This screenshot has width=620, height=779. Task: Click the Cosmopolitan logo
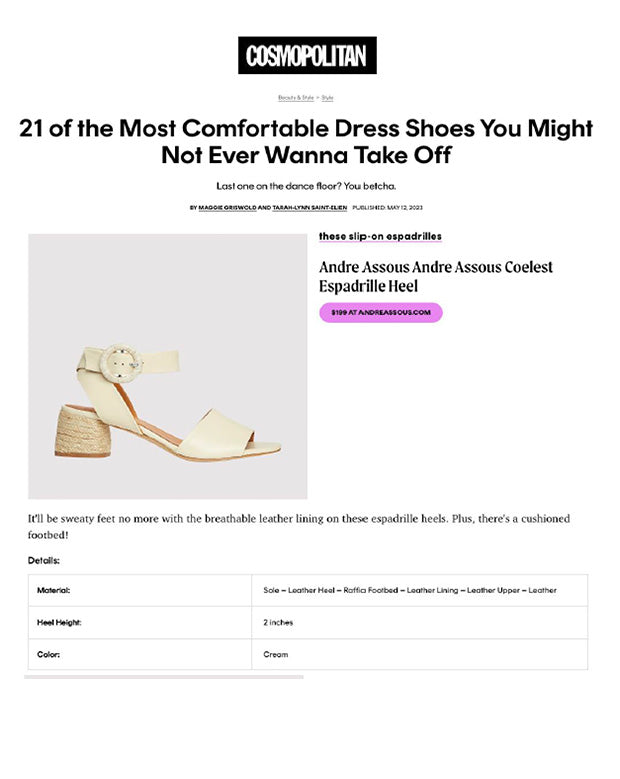[307, 55]
